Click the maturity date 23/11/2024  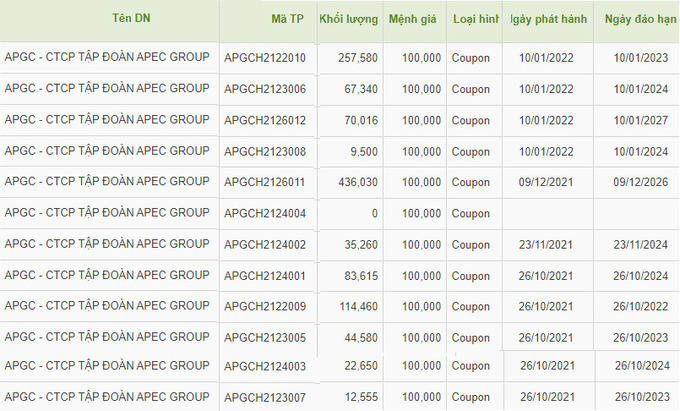(642, 245)
